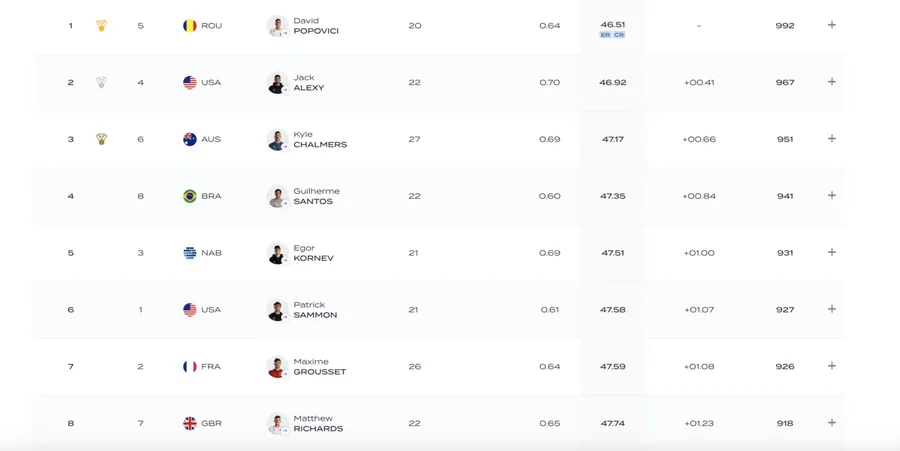Show split details for Maxime Grousset
Image resolution: width=900 pixels, height=451 pixels.
(x=832, y=366)
